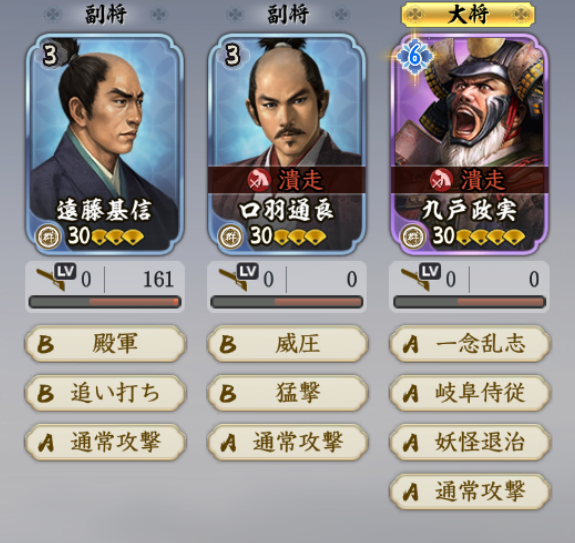Click the troop strength bar under 遠藤基信
Image resolution: width=575 pixels, height=543 pixels.
click(105, 302)
